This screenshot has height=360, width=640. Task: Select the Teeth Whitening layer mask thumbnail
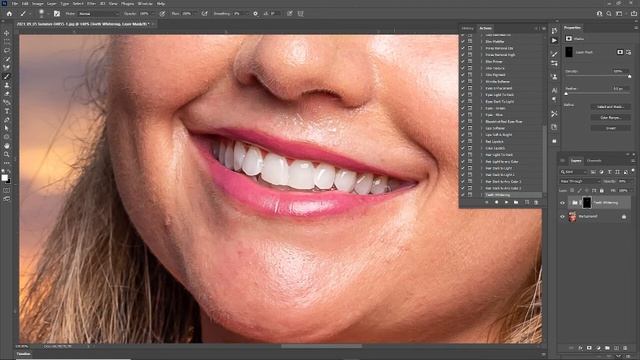(x=587, y=202)
